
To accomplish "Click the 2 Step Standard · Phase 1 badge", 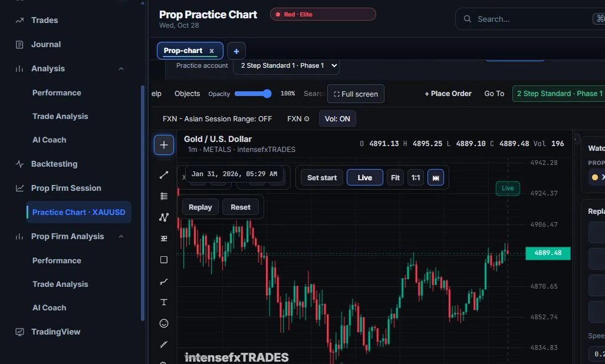I will 560,93.
